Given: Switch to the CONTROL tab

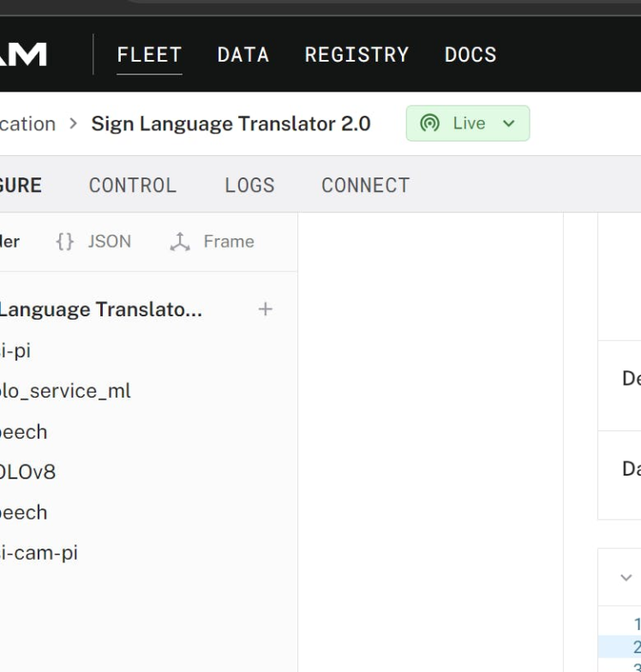Looking at the screenshot, I should pyautogui.click(x=133, y=185).
